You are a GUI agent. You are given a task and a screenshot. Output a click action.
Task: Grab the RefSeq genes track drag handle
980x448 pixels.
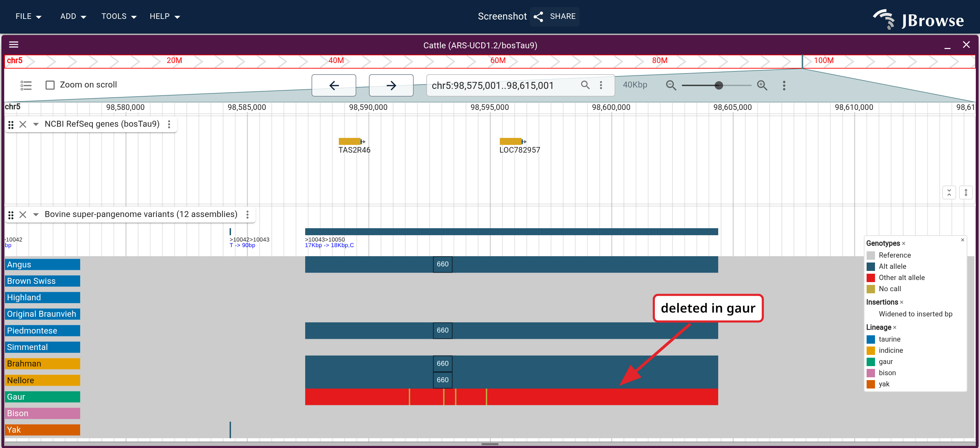coord(11,124)
